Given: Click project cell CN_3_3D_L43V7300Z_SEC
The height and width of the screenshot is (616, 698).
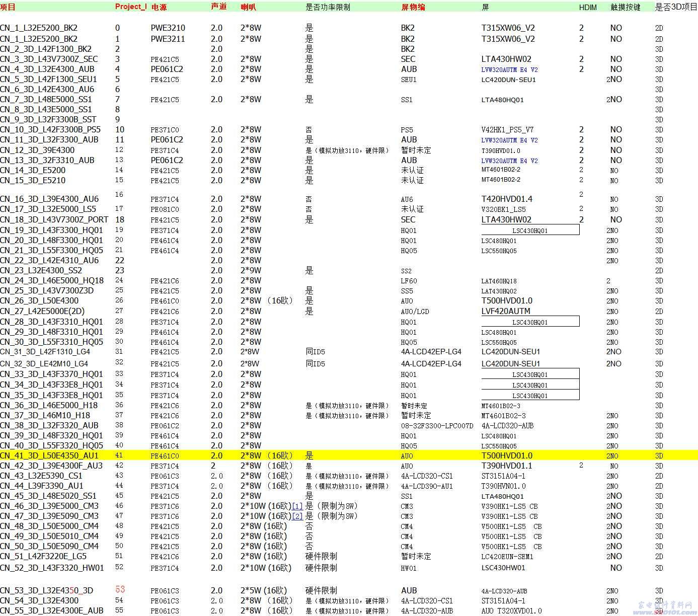Looking at the screenshot, I should coord(49,59).
